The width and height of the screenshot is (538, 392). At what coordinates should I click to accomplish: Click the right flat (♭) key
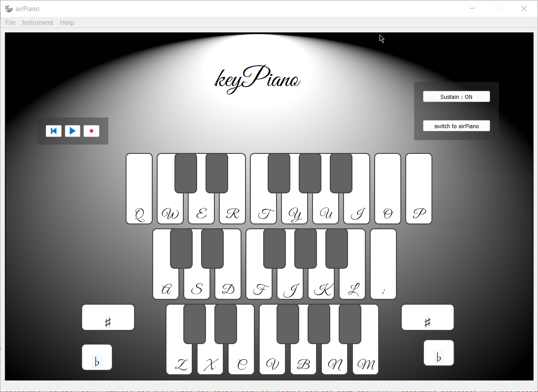pyautogui.click(x=439, y=353)
